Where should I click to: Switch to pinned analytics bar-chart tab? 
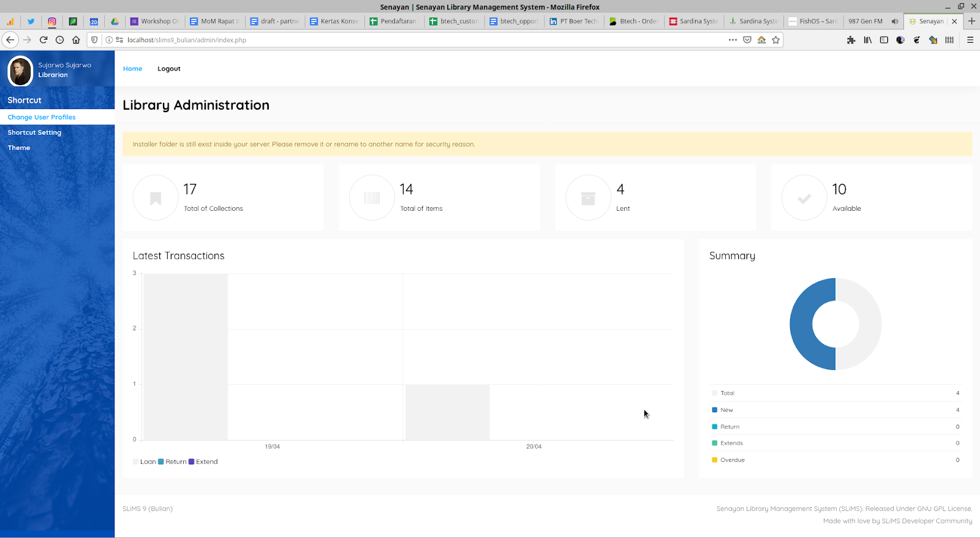pos(10,21)
